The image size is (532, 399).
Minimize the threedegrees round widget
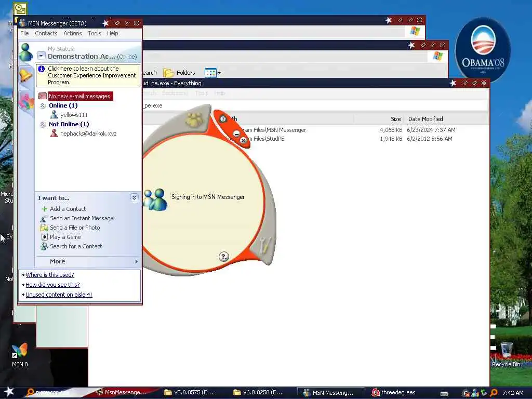236,134
